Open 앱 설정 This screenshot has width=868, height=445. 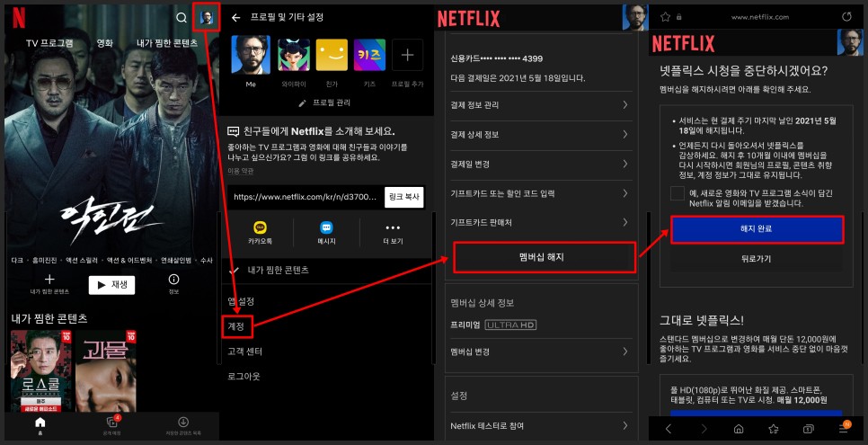coord(241,301)
